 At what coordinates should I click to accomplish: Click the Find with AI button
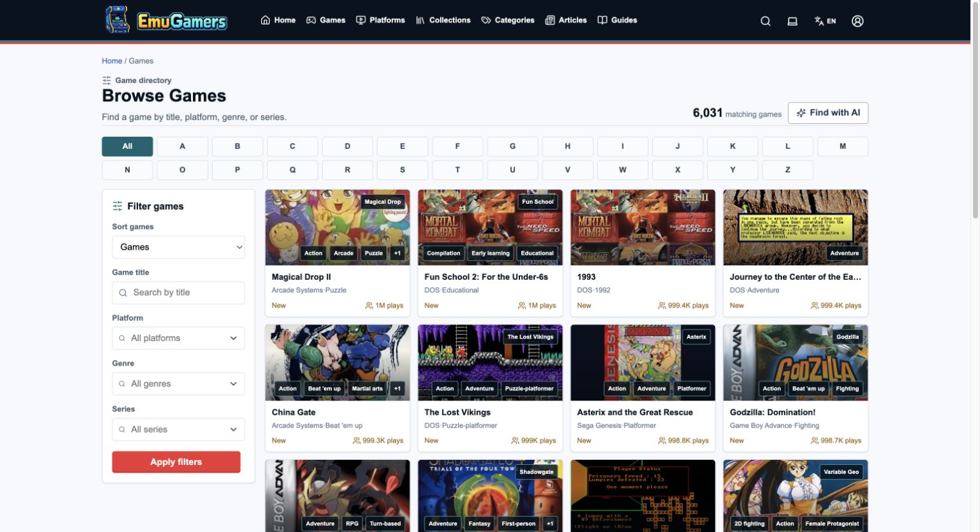[828, 113]
